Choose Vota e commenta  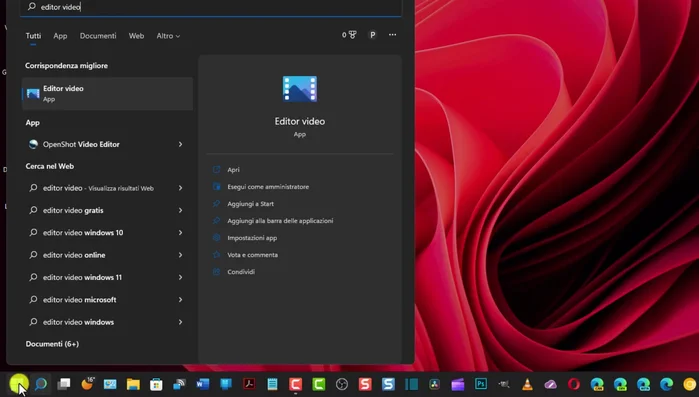coord(252,255)
